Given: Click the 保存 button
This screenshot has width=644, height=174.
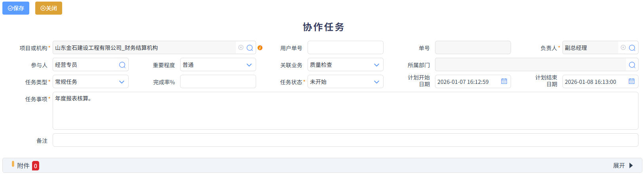Looking at the screenshot, I should [16, 8].
